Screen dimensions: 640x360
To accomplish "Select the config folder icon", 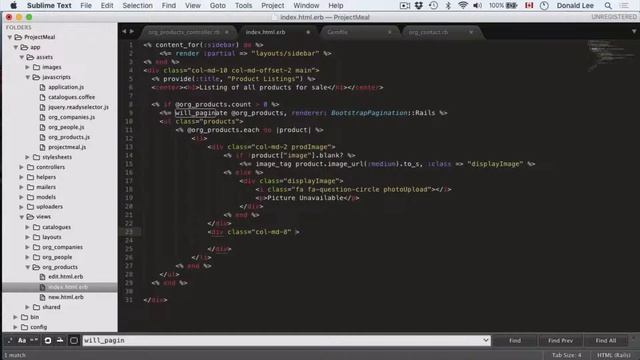I will (x=24, y=327).
